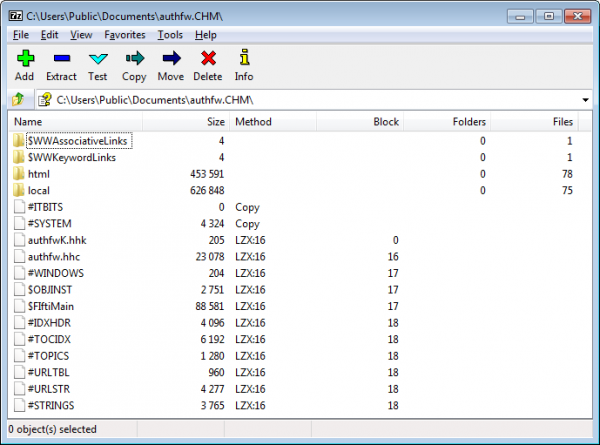
Task: Click the CHM help file icon in address bar
Action: [45, 99]
